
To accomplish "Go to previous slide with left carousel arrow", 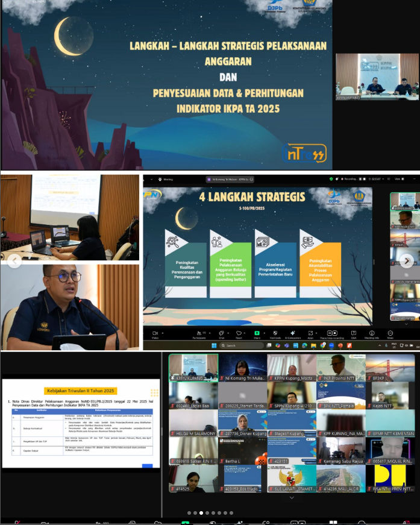I will [14, 261].
